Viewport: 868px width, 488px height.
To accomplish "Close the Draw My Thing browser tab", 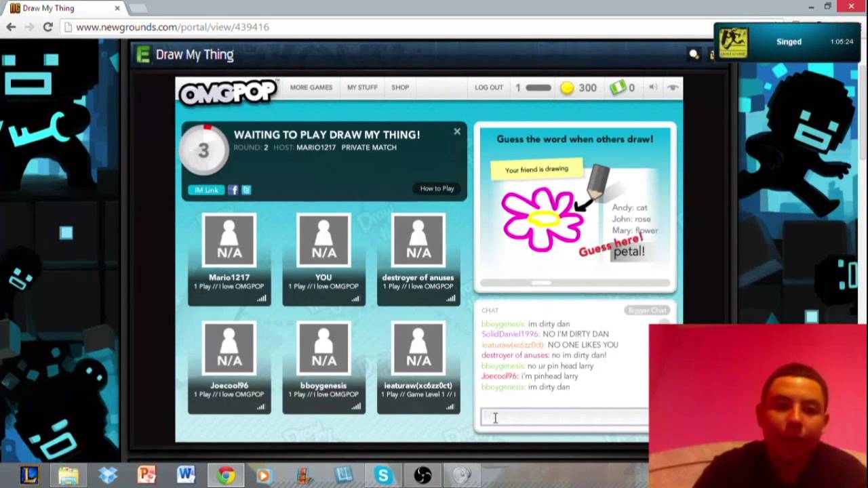I will 117,8.
